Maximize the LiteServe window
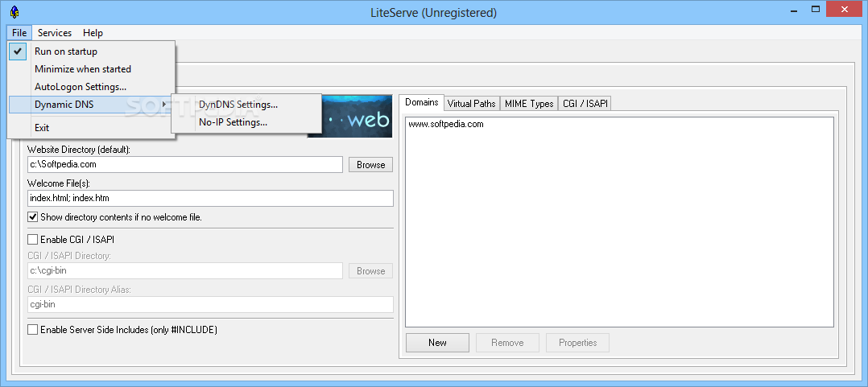This screenshot has height=387, width=868. (816, 9)
